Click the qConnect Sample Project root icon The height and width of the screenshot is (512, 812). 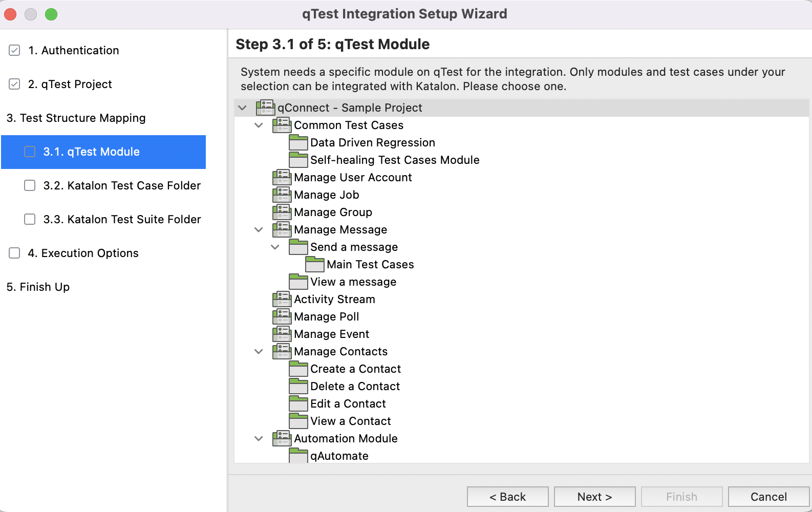tap(265, 108)
